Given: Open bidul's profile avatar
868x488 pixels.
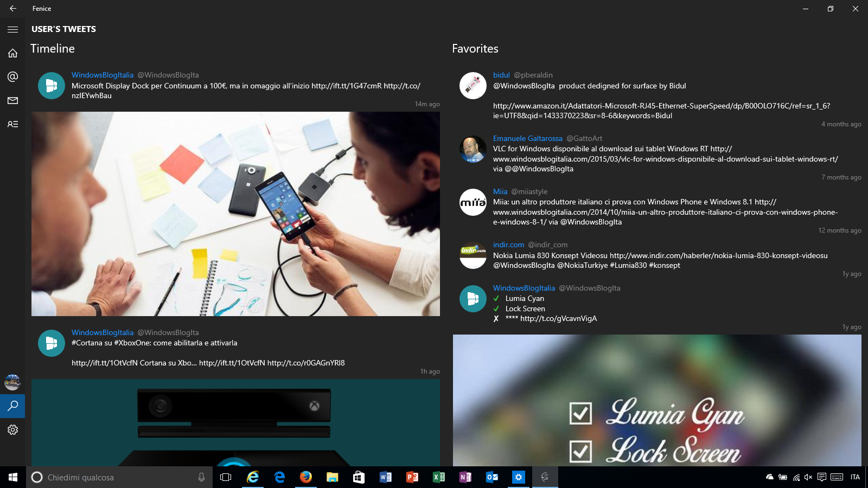Looking at the screenshot, I should tap(473, 86).
